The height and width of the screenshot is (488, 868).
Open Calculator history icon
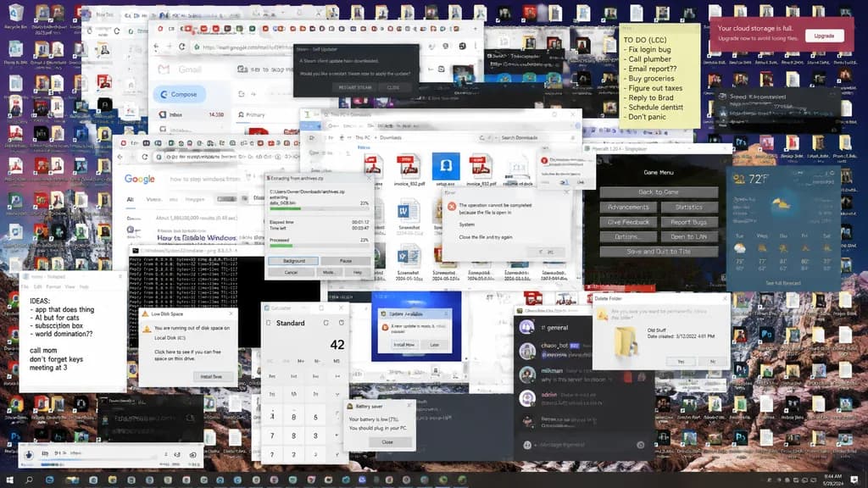pyautogui.click(x=342, y=323)
